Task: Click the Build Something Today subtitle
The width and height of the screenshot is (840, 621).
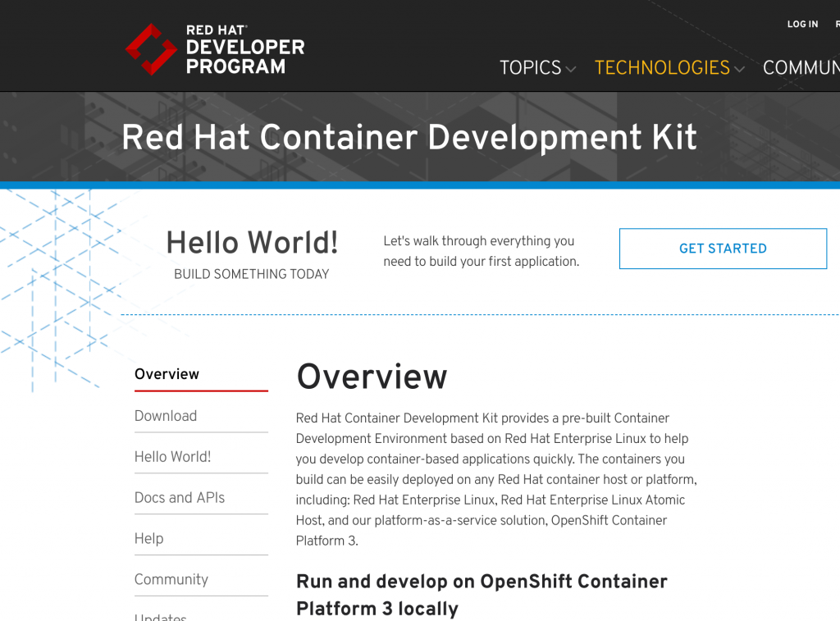Action: pyautogui.click(x=251, y=274)
